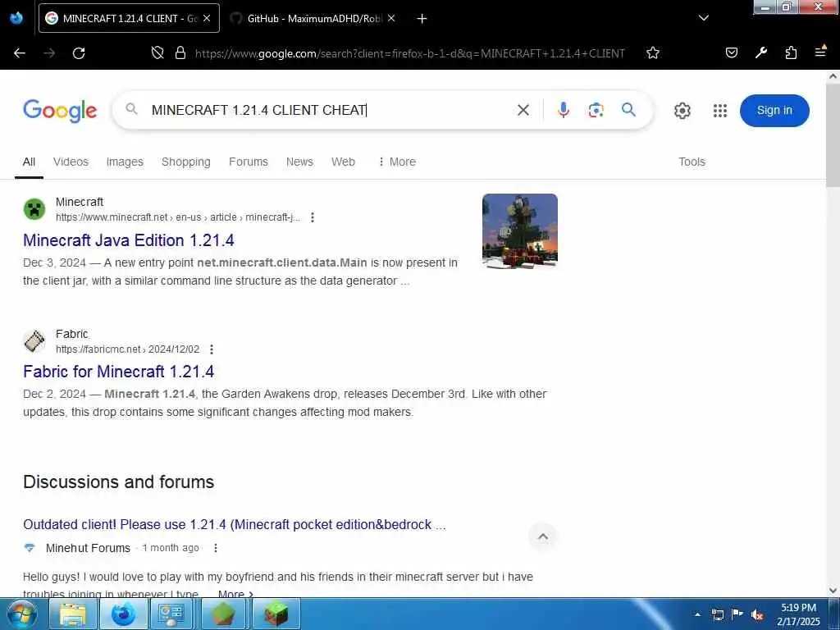Open Fabric for Minecraft 1.21.4 result
This screenshot has height=630, width=840.
118,372
